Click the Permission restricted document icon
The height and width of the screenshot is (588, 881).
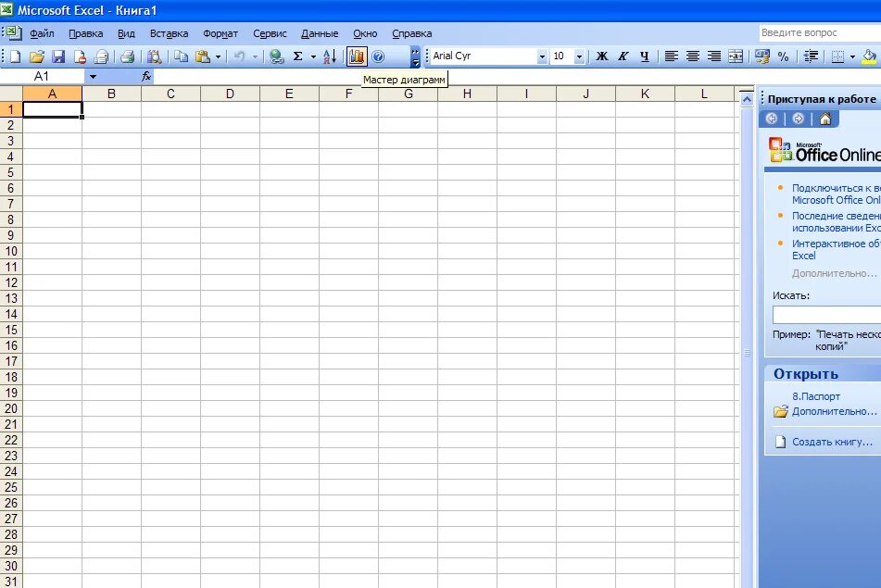(x=80, y=56)
